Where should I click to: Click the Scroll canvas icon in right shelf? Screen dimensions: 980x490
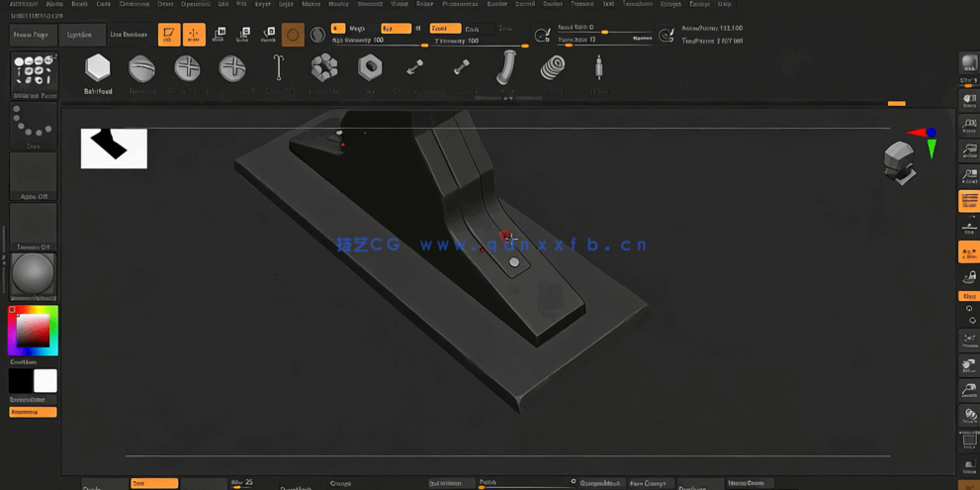(969, 100)
